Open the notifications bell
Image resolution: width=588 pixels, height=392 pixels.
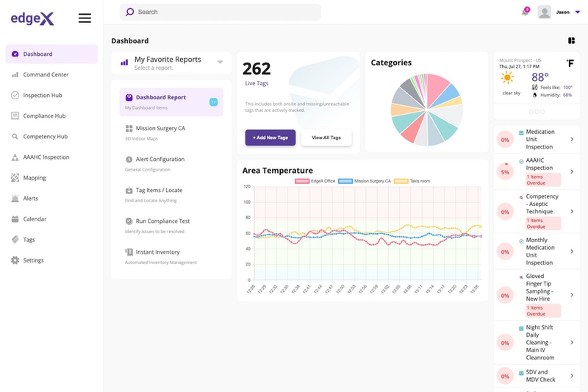point(525,12)
